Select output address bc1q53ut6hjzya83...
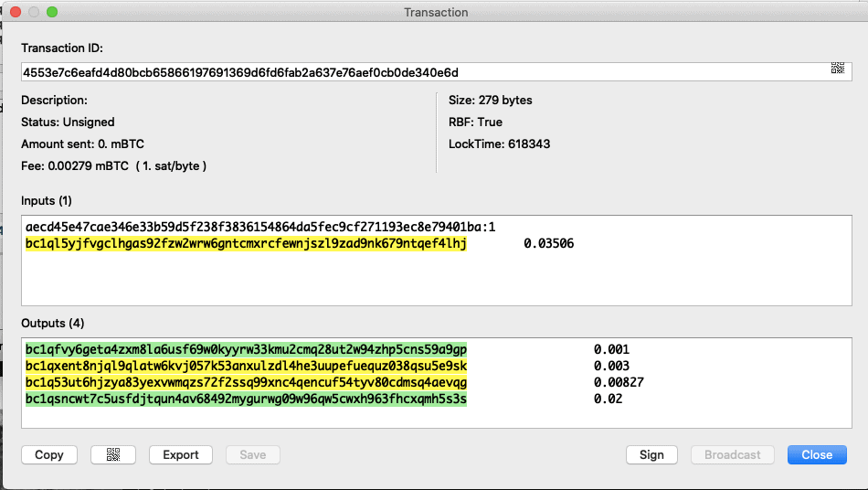This screenshot has height=490, width=868. point(246,383)
